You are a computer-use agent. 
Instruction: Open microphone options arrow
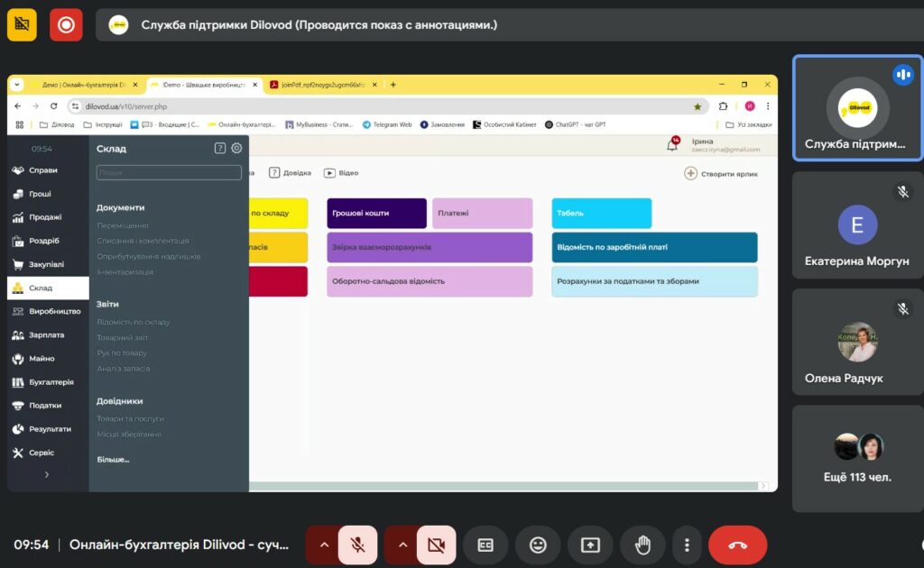click(x=324, y=545)
